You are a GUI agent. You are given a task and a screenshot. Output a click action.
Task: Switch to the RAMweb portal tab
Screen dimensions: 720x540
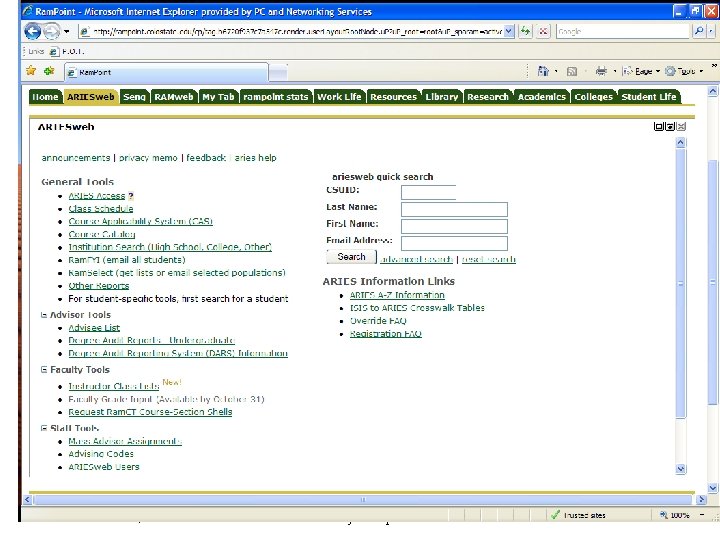pos(174,96)
